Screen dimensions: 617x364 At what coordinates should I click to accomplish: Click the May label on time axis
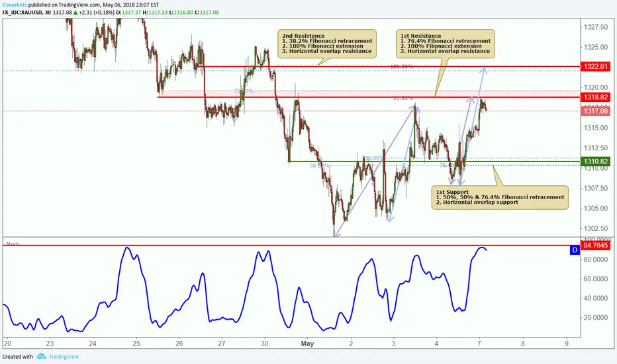(x=307, y=343)
